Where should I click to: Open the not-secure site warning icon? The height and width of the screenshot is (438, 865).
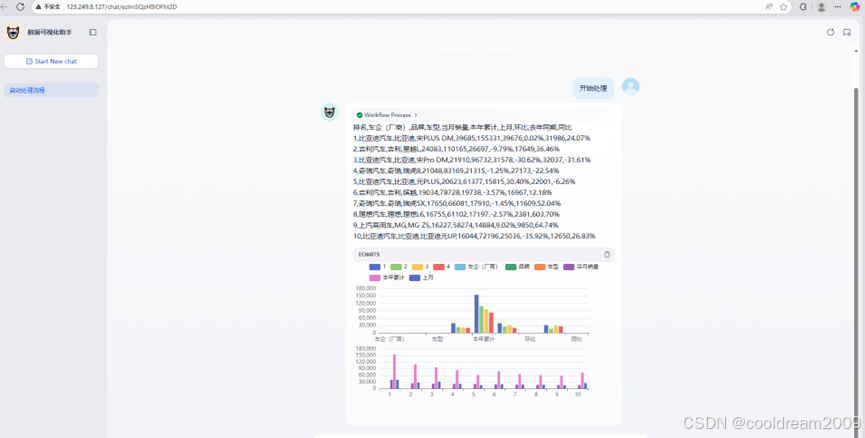(39, 7)
